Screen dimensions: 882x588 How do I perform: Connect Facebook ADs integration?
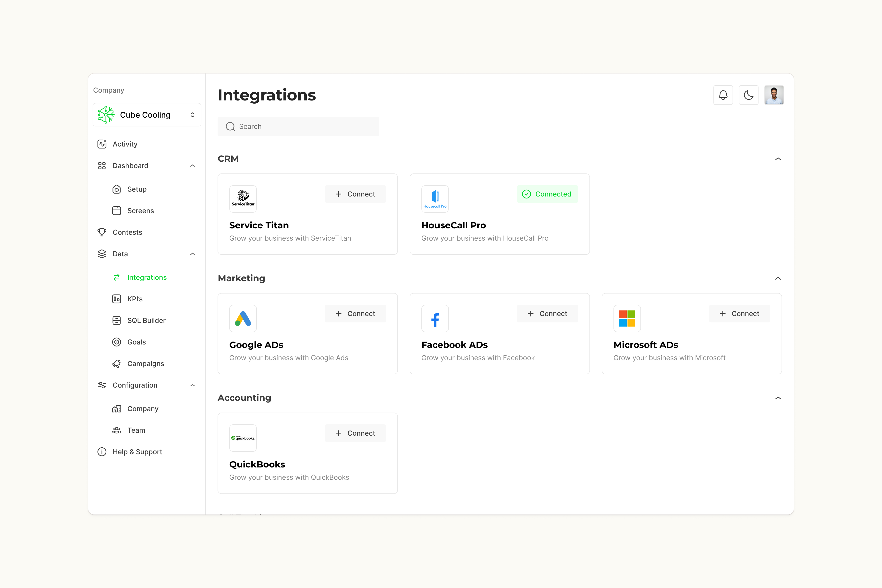point(547,314)
